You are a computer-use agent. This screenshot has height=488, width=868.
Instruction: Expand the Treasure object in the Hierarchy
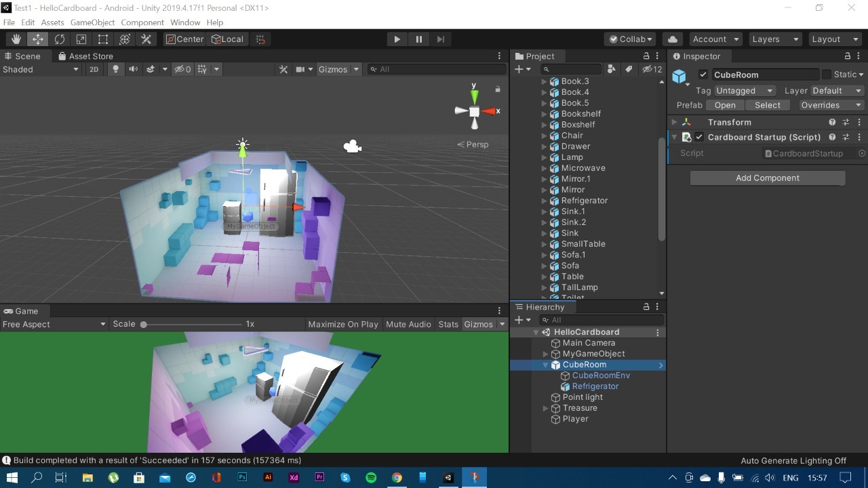click(545, 408)
